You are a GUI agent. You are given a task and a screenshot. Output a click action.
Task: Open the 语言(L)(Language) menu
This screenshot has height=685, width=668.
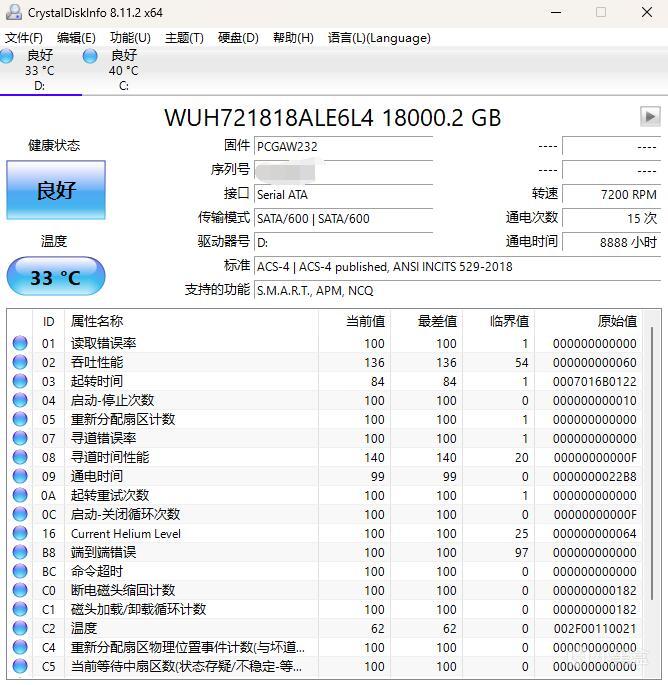point(379,38)
